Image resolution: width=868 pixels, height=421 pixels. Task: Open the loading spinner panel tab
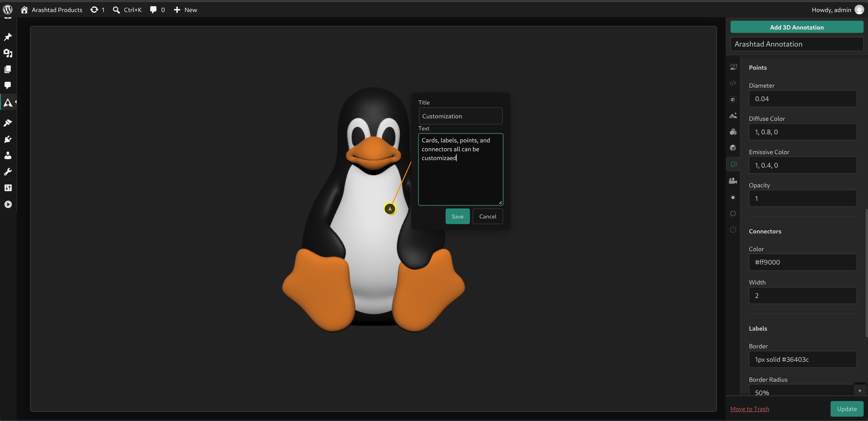coord(733,213)
